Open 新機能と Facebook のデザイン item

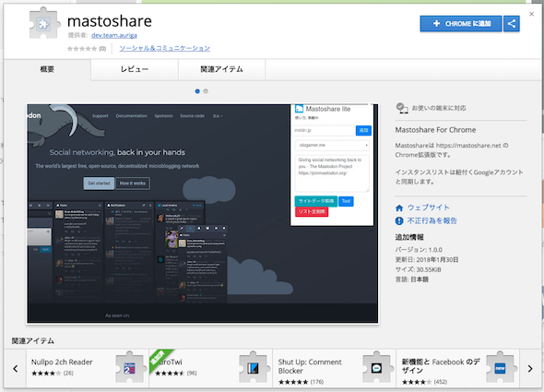(457, 368)
